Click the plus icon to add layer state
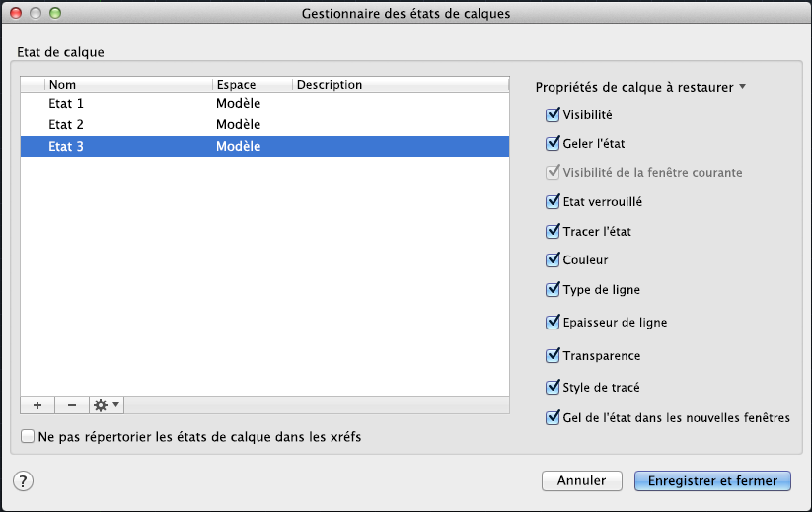Image resolution: width=812 pixels, height=512 pixels. (x=37, y=404)
